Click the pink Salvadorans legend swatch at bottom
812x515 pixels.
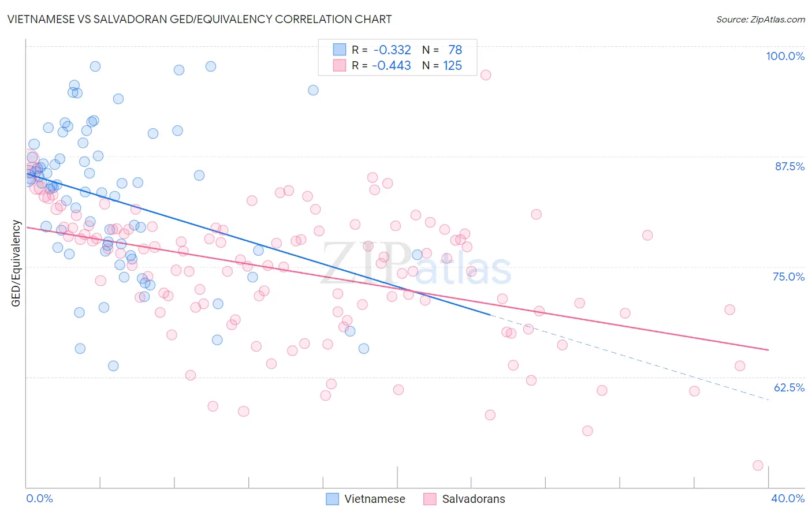tap(430, 499)
